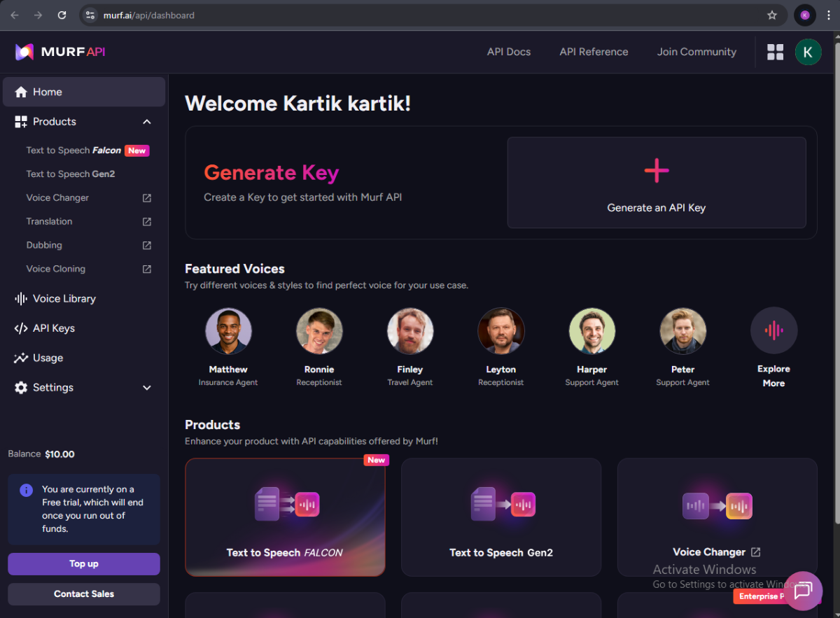
Task: Select Matthew's featured voice thumbnail
Action: 228,331
